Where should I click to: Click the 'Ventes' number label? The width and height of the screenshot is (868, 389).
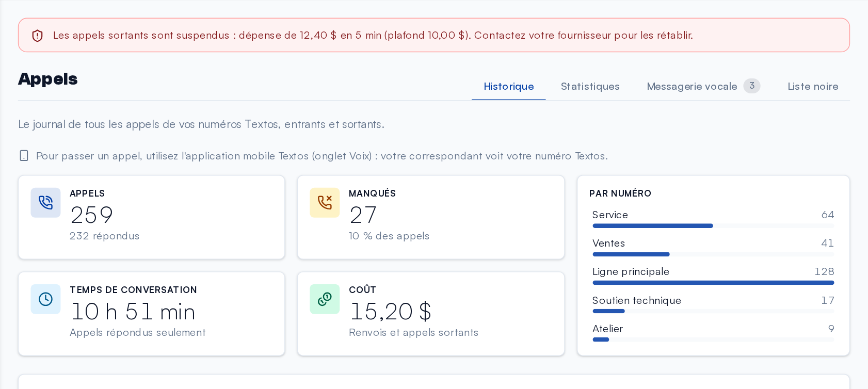click(x=608, y=243)
